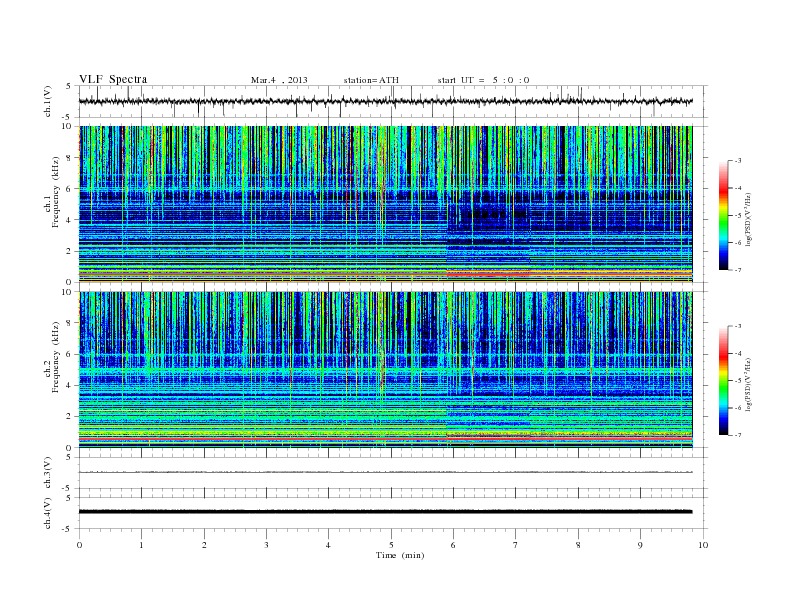Click the "start UT = 5 :0 :0" text

483,80
